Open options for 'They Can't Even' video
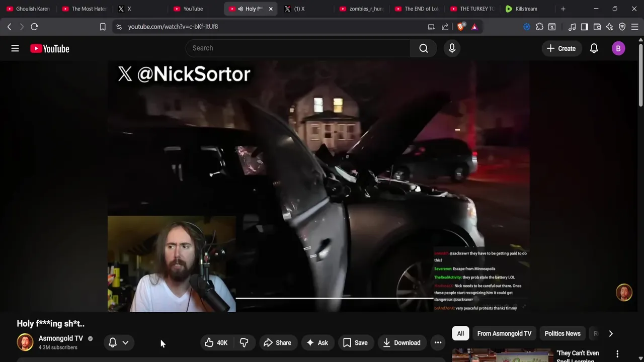Viewport: 644px width, 362px height. point(617,354)
